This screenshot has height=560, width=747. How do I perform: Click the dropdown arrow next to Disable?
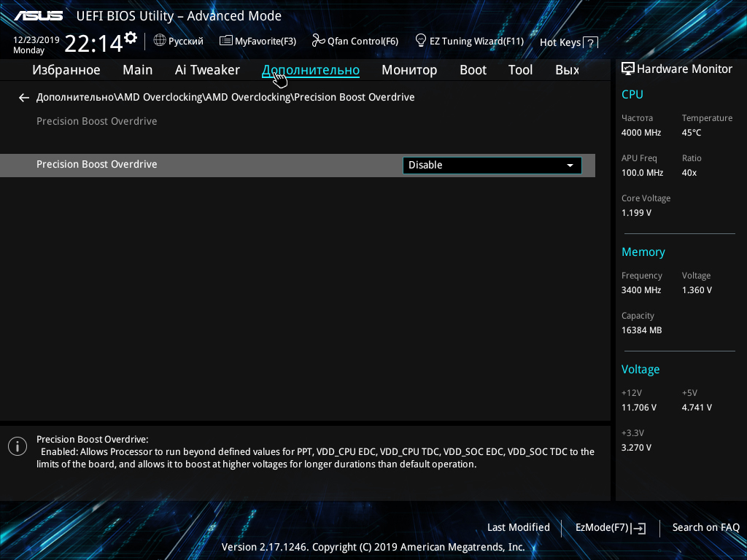[x=570, y=166]
